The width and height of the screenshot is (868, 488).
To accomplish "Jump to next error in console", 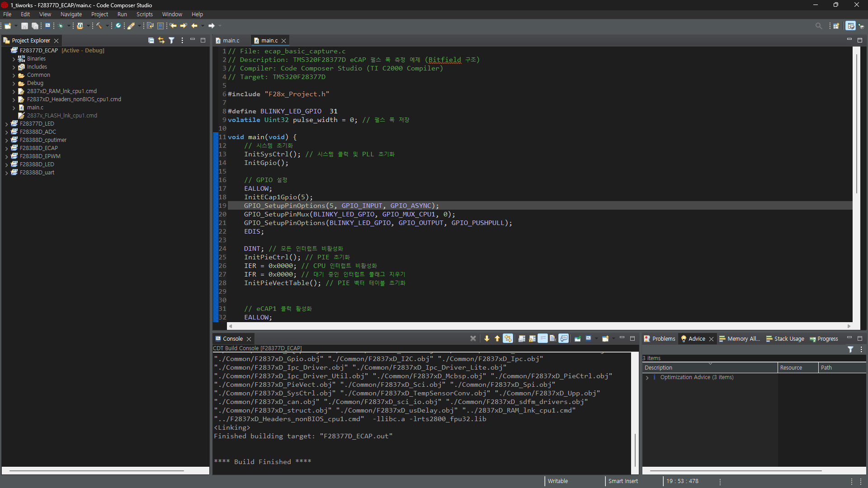I will (487, 338).
